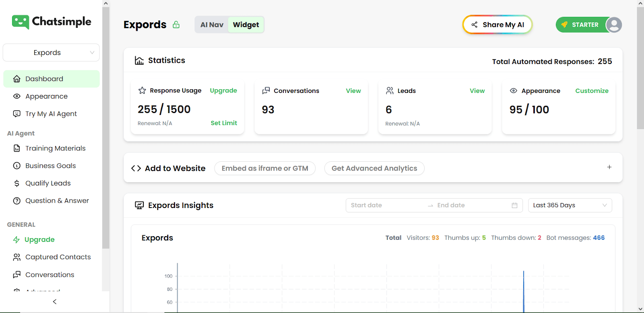Click the people icon beside Leads
Viewport: 644px width, 313px height.
390,91
